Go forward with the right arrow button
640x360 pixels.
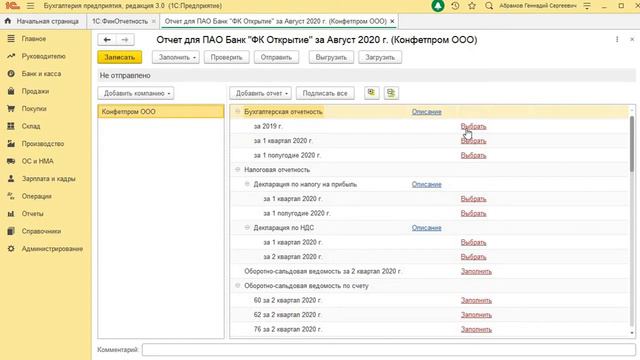coord(125,40)
